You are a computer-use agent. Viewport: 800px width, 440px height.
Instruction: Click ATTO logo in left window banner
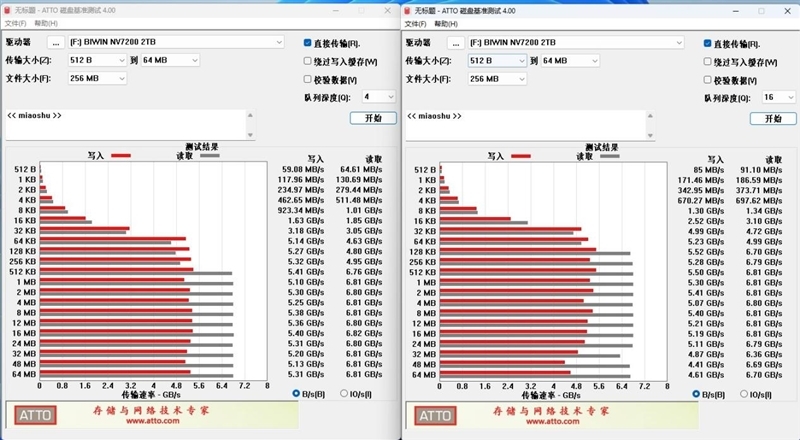[35, 415]
